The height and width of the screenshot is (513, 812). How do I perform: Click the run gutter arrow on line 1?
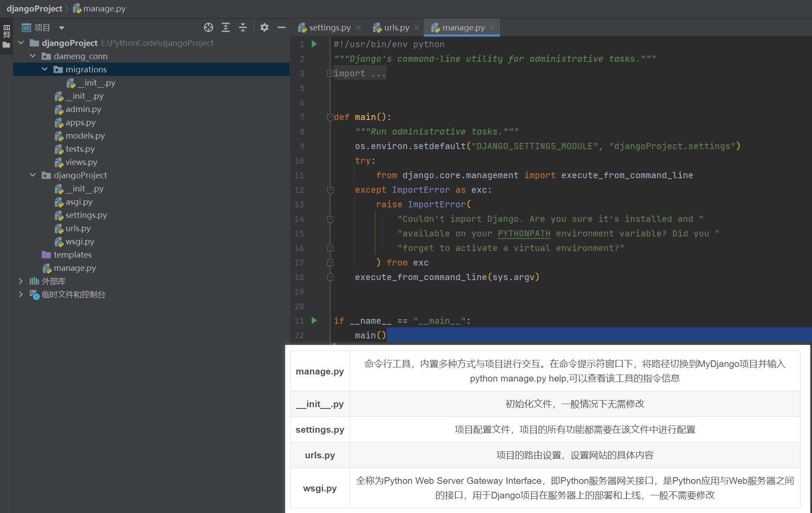point(314,44)
